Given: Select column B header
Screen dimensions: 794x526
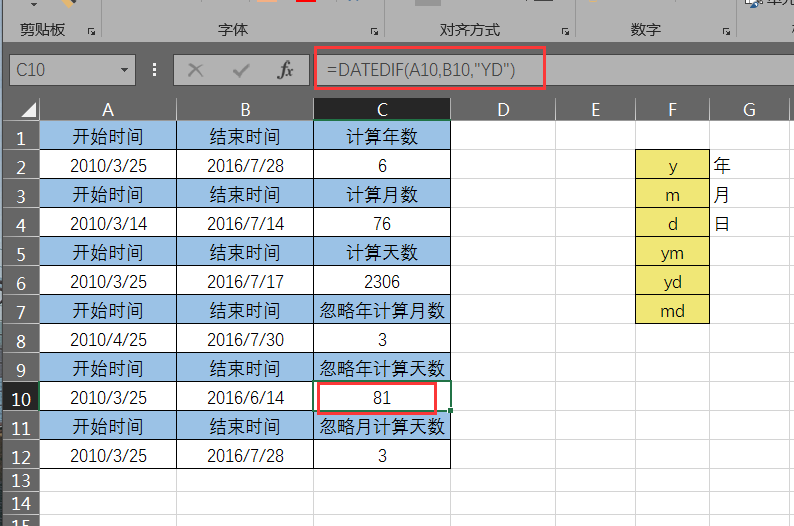Looking at the screenshot, I should click(245, 109).
